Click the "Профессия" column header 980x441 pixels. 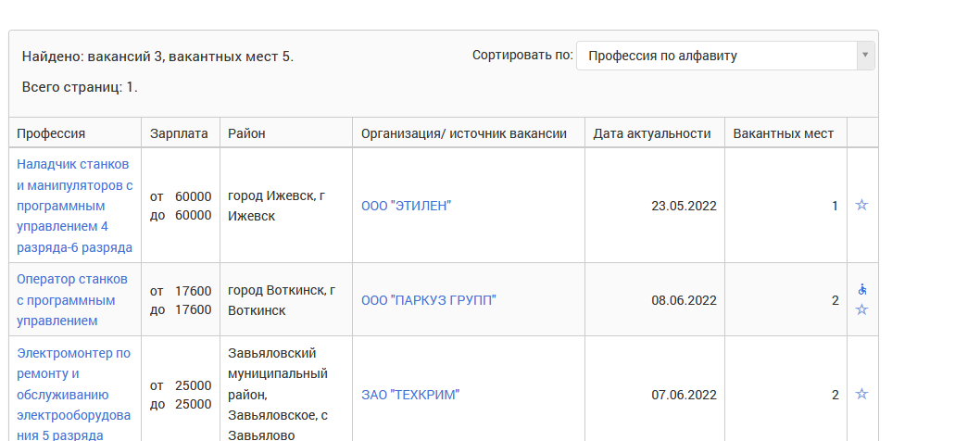coord(51,133)
